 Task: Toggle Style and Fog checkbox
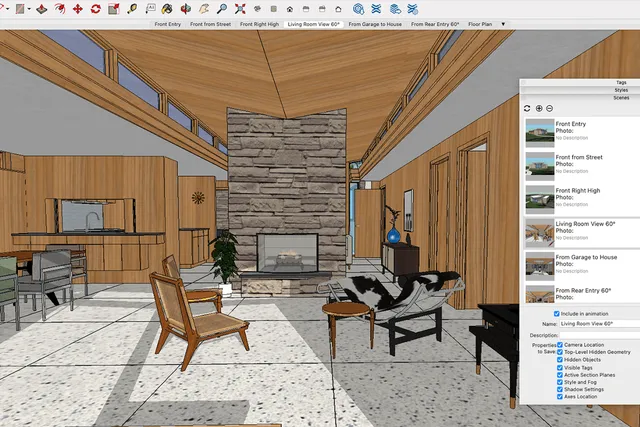(560, 382)
